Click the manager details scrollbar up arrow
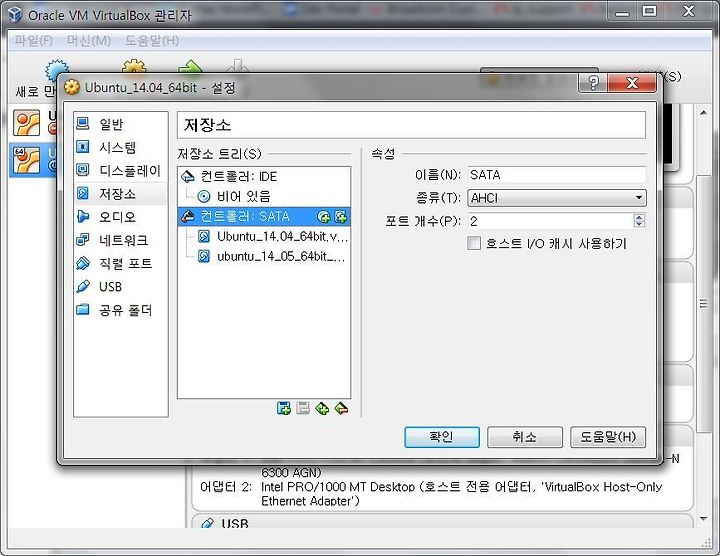720x556 pixels. coord(703,112)
